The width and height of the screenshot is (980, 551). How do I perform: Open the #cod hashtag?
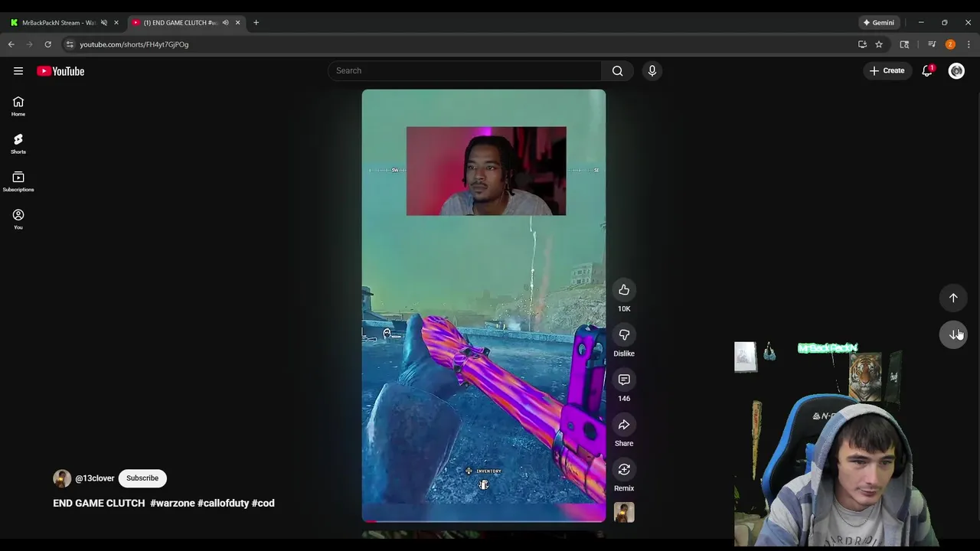click(263, 504)
